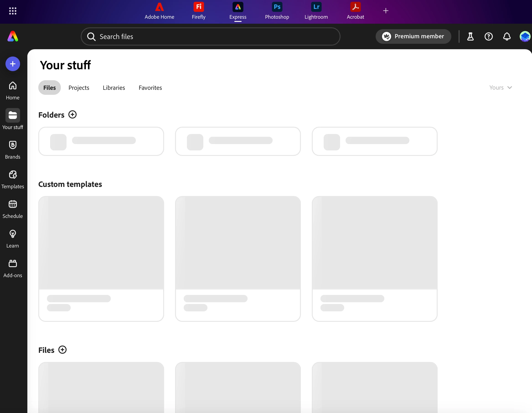The height and width of the screenshot is (413, 532).
Task: Add a new folder with plus icon
Action: [72, 114]
